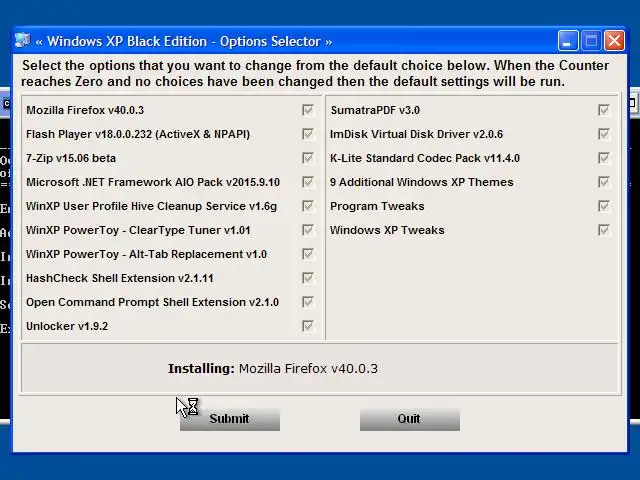Uncheck ClearType Tuner v1.01 PowerToy

[x=308, y=230]
